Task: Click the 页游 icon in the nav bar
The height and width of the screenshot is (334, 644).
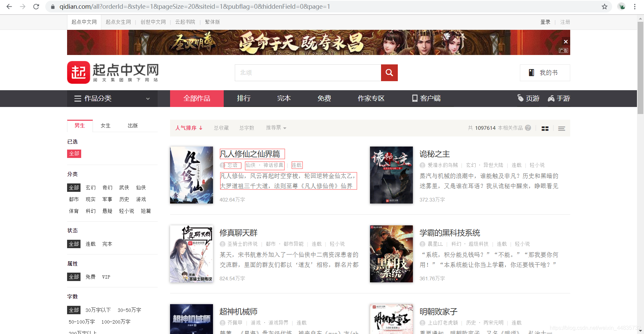Action: coord(520,98)
